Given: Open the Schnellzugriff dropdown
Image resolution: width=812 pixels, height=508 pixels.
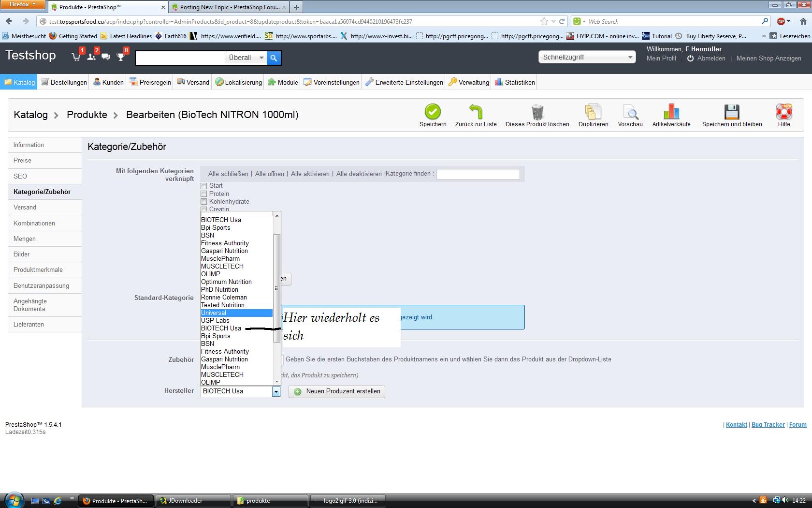Looking at the screenshot, I should coord(587,57).
